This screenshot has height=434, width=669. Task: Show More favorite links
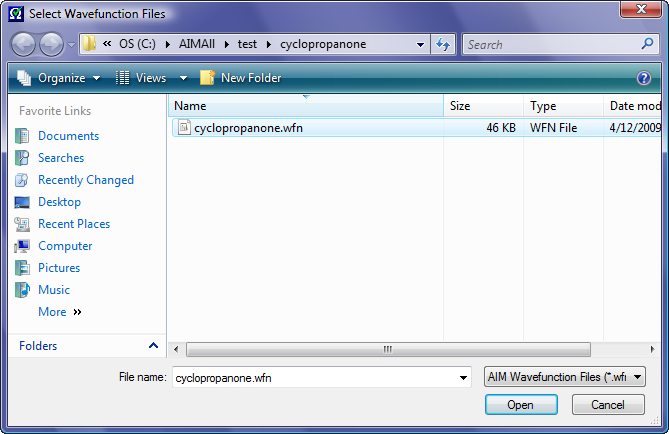(x=59, y=312)
